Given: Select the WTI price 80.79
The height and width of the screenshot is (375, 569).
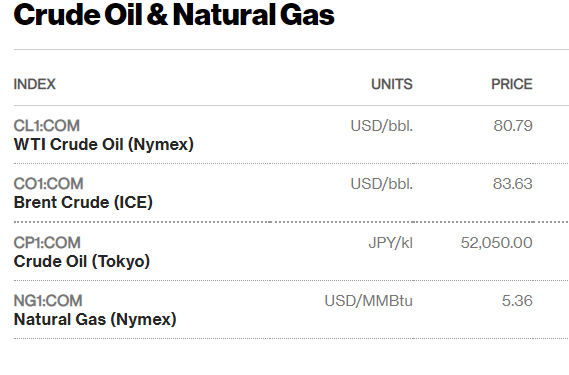Looking at the screenshot, I should 513,126.
